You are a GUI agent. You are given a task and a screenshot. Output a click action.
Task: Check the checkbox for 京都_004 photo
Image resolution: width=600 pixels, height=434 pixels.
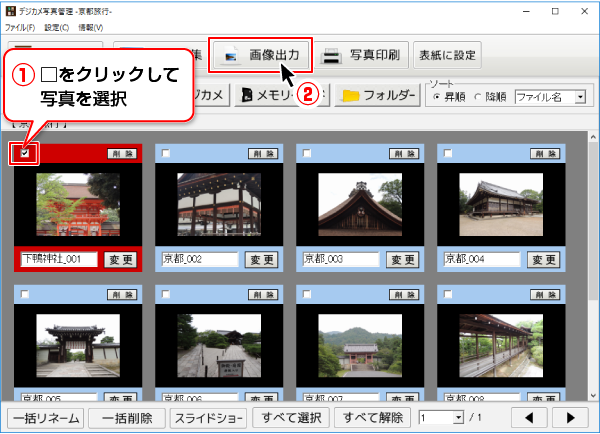(448, 153)
